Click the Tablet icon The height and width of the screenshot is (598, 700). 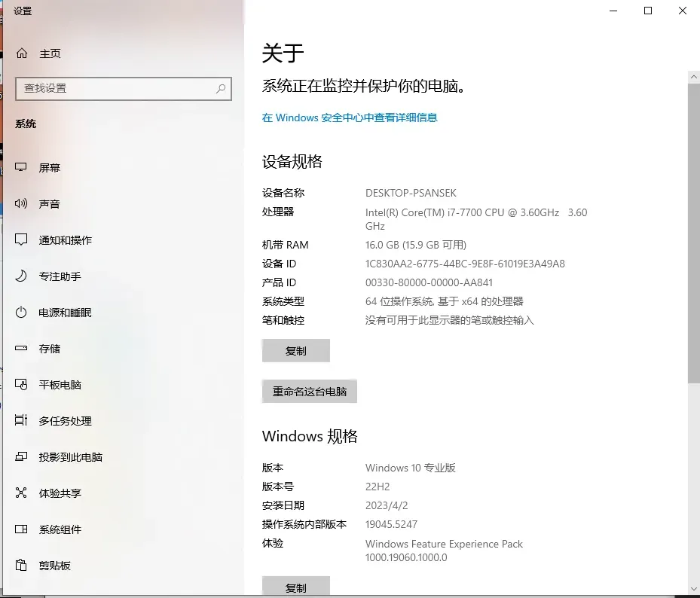coord(21,384)
